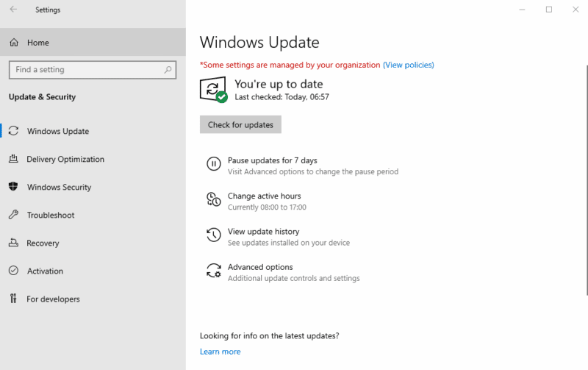Click 'Looking for info on the latest updates?'

(x=269, y=336)
